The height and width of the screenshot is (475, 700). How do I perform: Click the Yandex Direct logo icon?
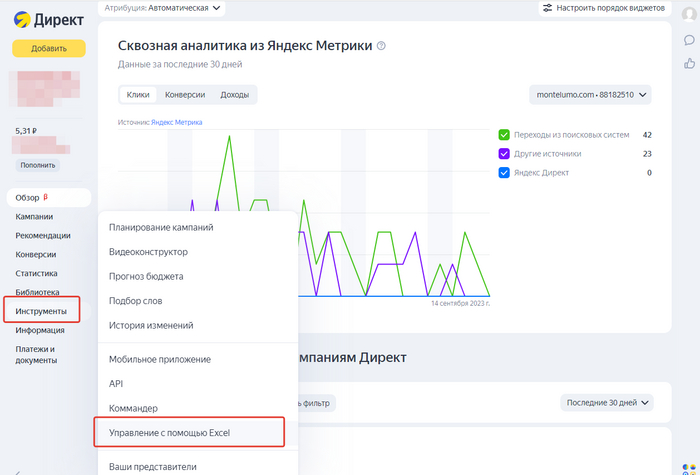click(21, 18)
